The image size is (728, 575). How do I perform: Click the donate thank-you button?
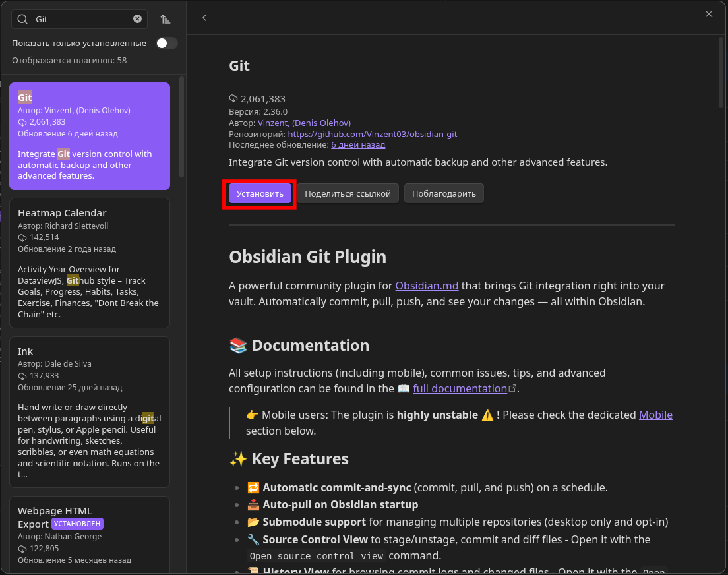(x=444, y=193)
